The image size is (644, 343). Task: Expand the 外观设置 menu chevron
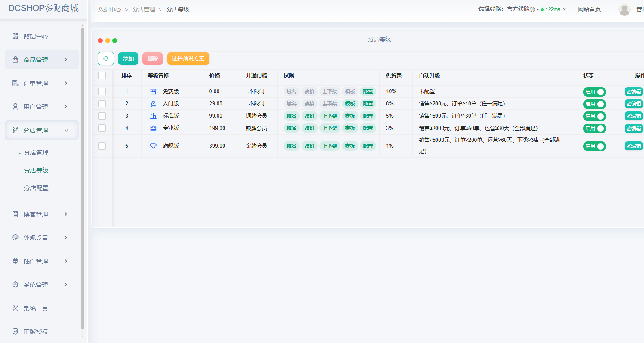pos(66,238)
